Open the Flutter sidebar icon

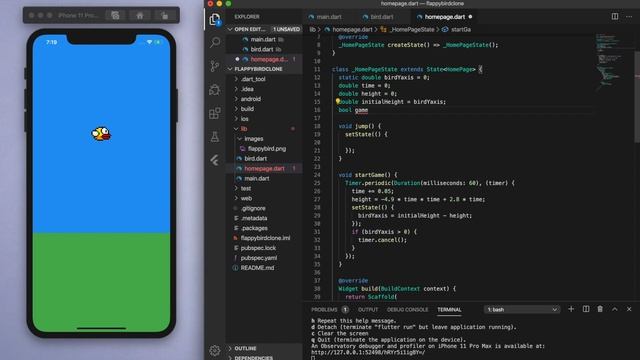215,160
